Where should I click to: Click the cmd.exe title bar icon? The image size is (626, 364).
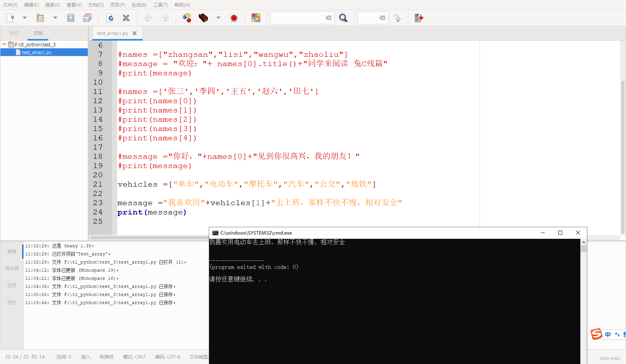[215, 233]
